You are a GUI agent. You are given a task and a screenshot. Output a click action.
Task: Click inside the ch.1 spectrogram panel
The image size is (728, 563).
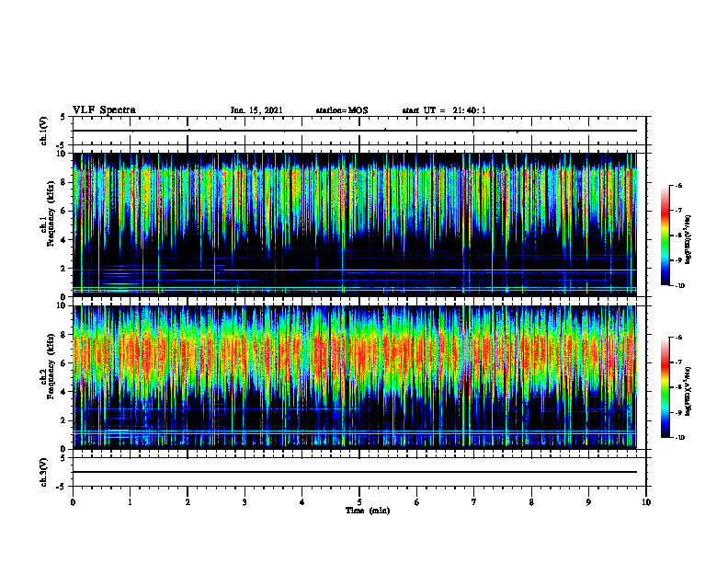click(x=355, y=224)
